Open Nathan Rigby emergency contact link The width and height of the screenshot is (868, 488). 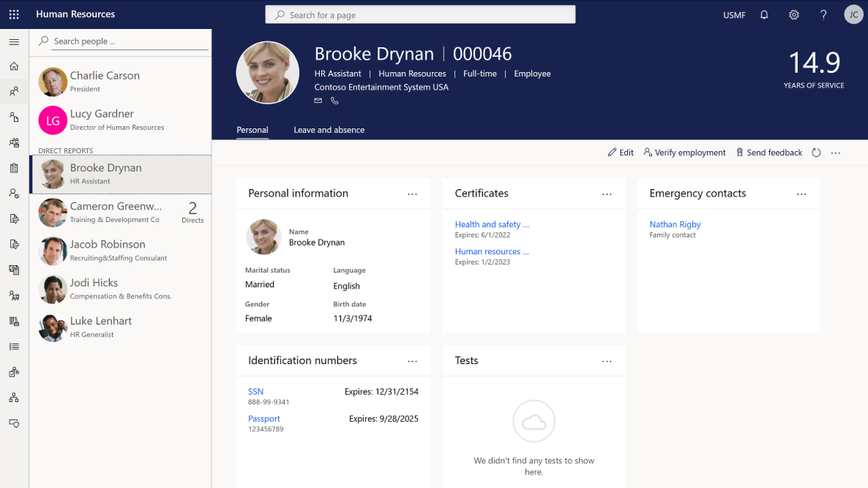[674, 223]
